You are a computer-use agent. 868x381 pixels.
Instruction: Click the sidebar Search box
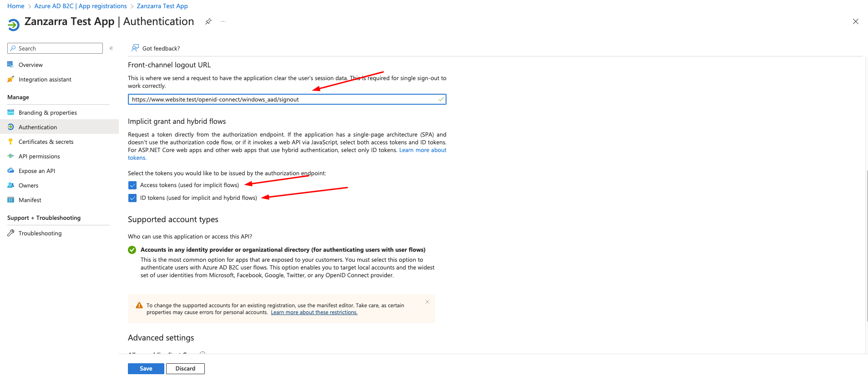click(x=55, y=48)
